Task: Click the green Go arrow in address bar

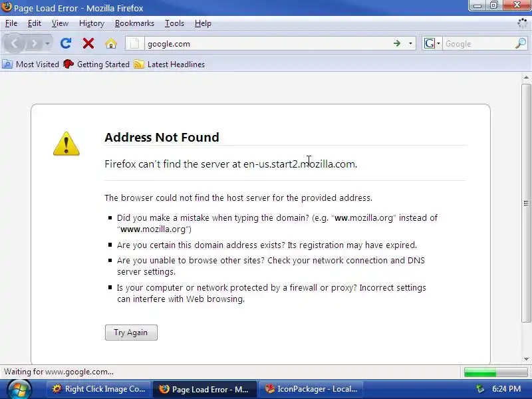Action: [x=397, y=43]
